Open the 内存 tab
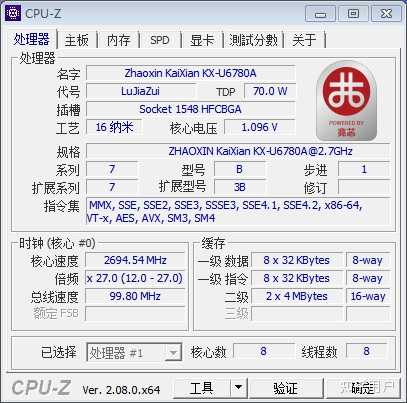This screenshot has width=407, height=403. coord(118,40)
